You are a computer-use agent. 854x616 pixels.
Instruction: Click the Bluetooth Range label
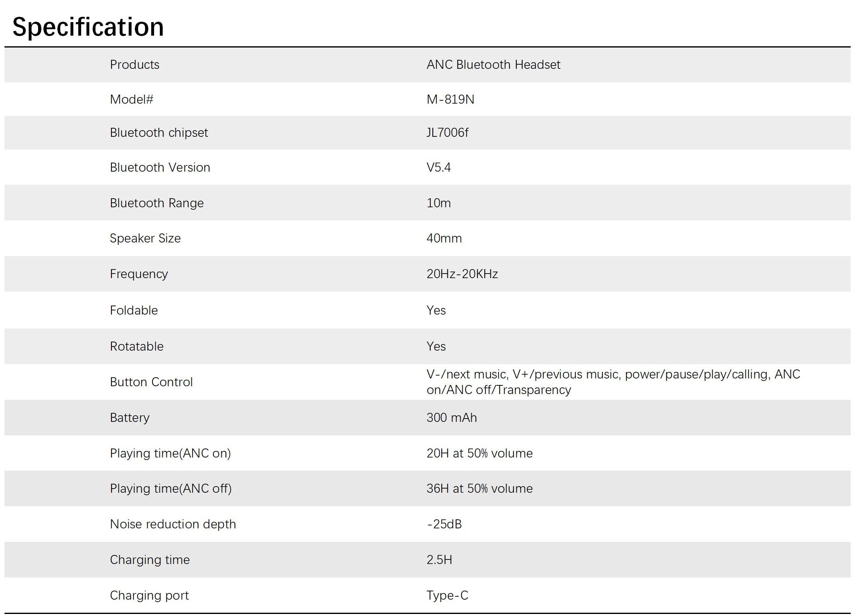(157, 203)
